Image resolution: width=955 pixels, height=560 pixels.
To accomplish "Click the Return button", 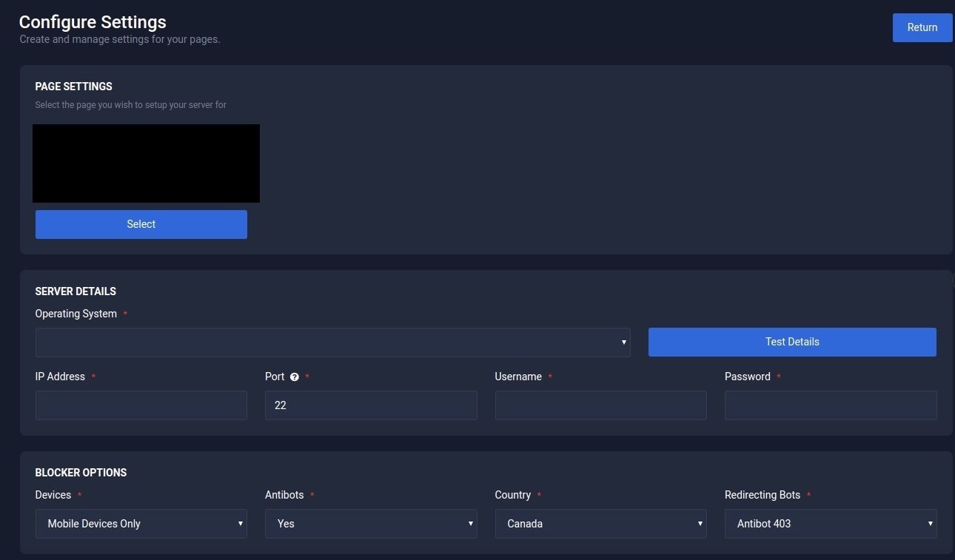I will pos(922,27).
